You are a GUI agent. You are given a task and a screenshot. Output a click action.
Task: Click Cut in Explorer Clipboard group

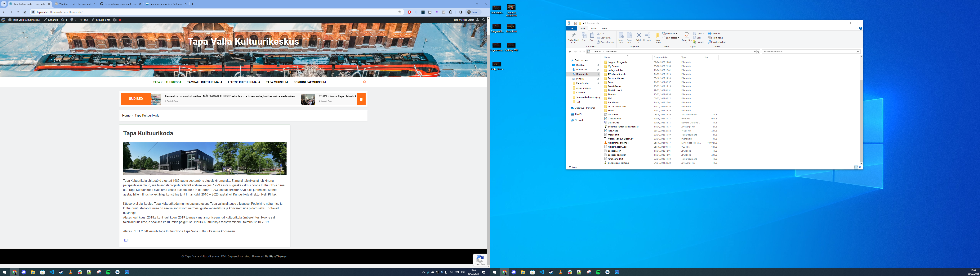600,34
